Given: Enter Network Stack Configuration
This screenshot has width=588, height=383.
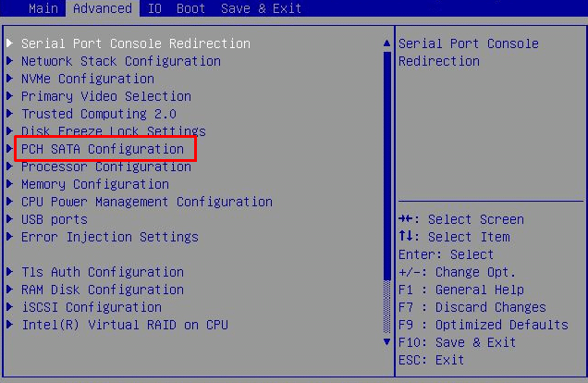Looking at the screenshot, I should [120, 61].
